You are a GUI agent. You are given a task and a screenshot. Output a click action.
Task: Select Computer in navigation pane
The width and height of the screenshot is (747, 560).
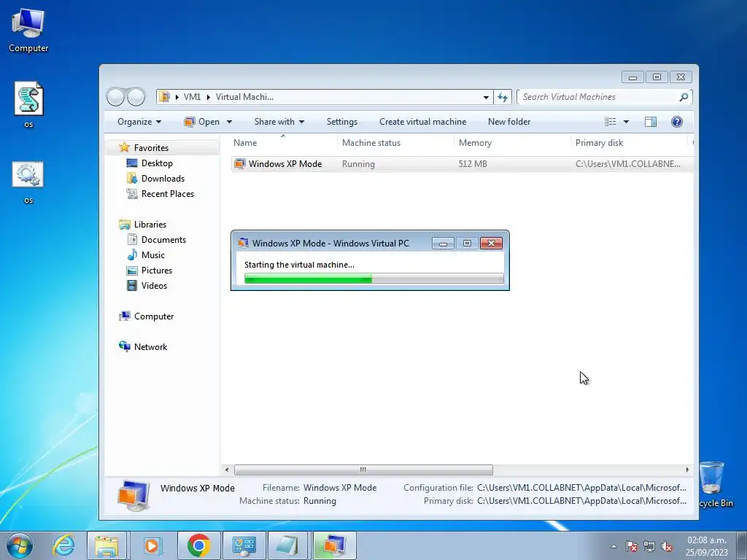click(x=153, y=316)
